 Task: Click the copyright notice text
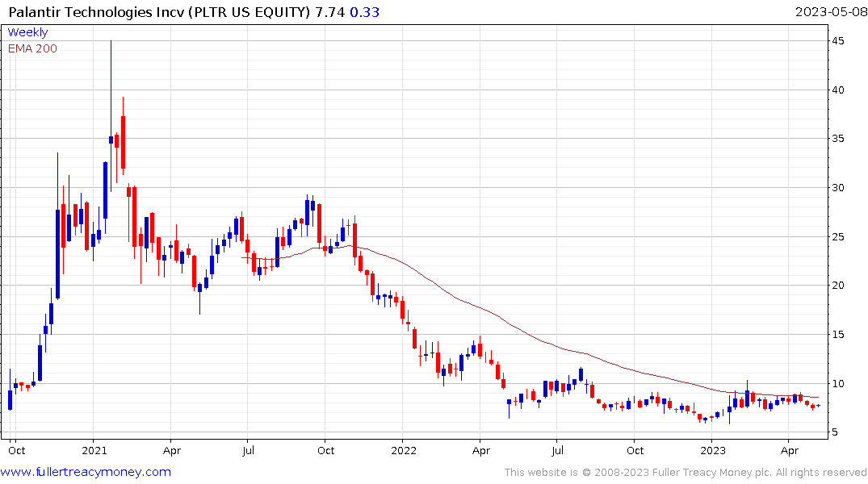[686, 473]
